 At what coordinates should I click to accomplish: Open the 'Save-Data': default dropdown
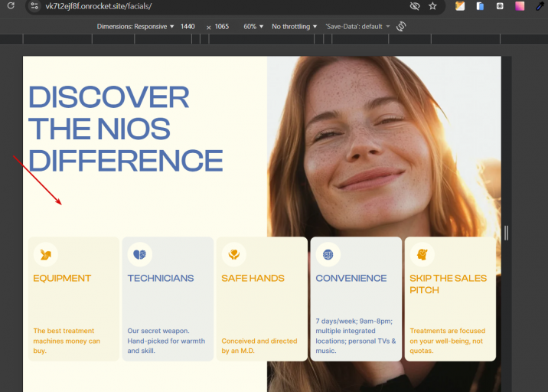pos(357,27)
